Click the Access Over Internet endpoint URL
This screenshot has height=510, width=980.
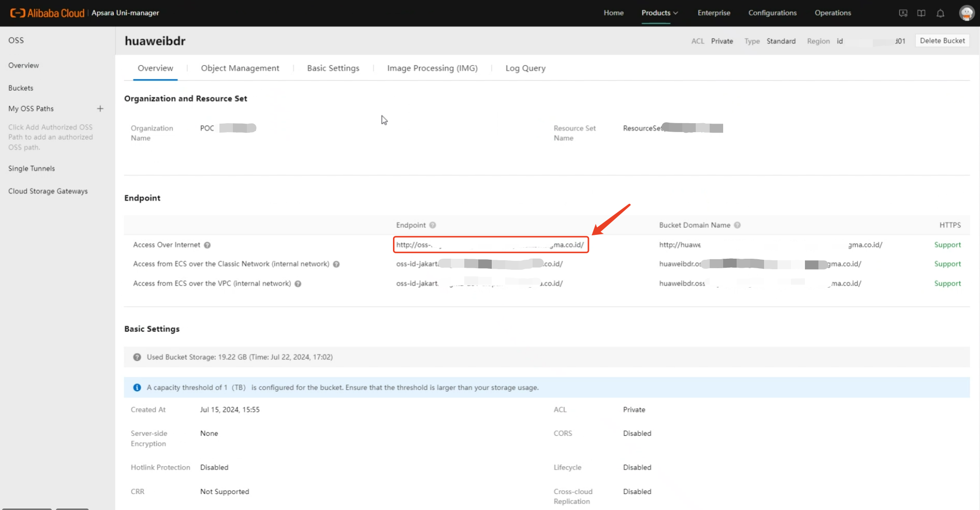(490, 245)
